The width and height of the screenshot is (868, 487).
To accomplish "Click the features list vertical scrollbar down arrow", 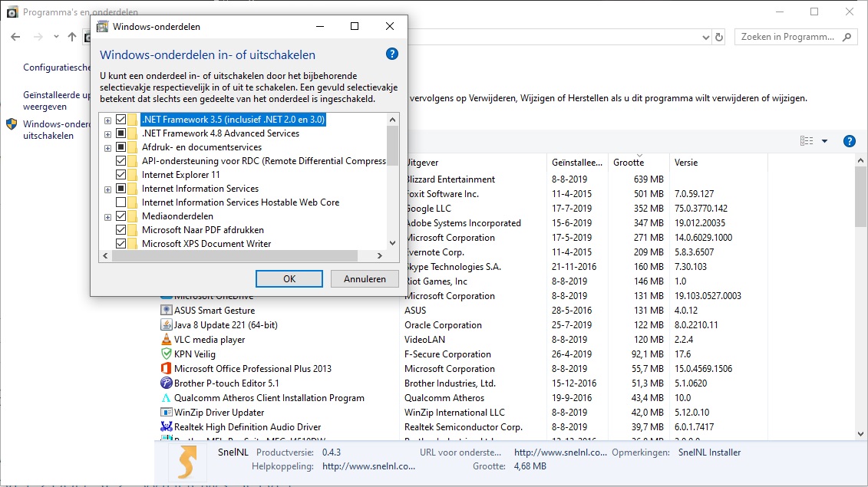I will 392,243.
